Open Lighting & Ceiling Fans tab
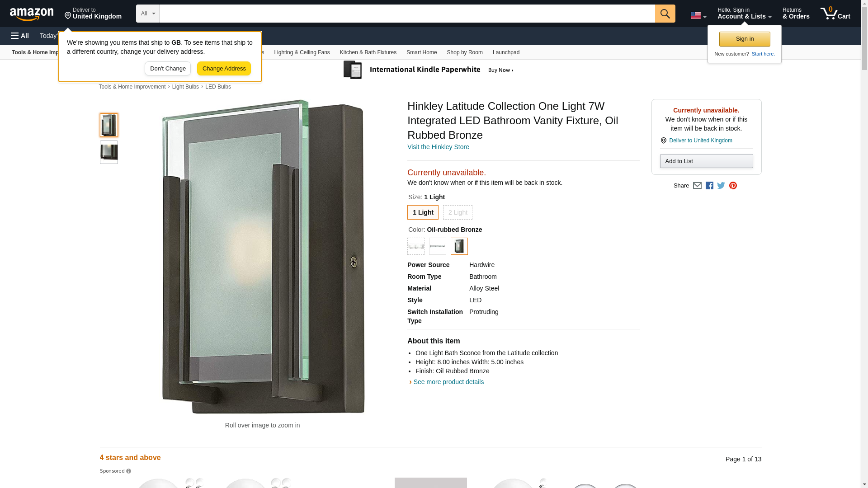The image size is (868, 488). tap(302, 52)
